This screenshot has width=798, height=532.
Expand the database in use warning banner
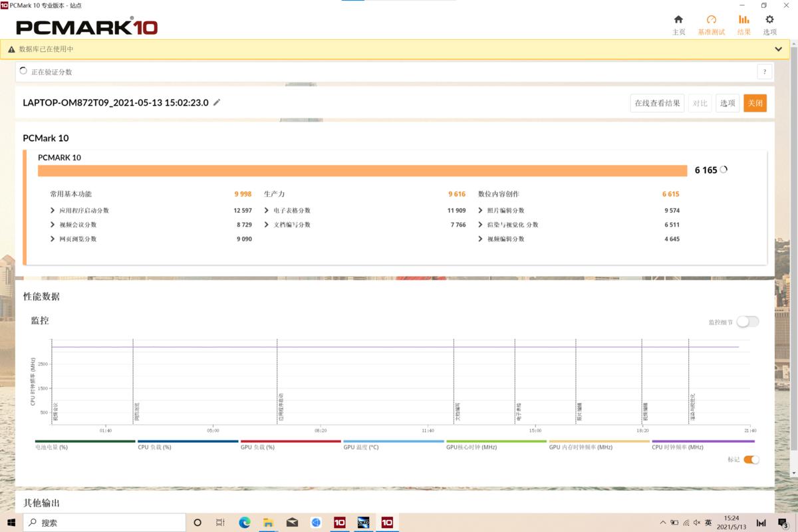(x=778, y=49)
